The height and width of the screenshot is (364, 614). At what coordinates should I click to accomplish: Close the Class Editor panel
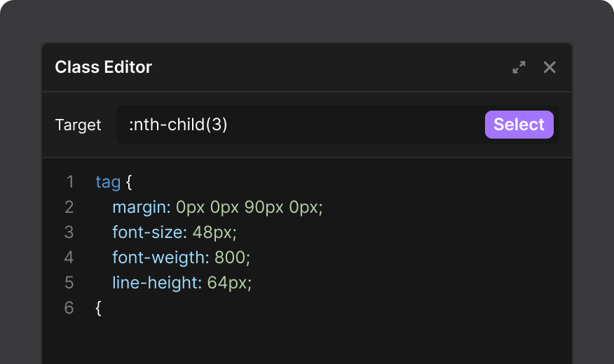pyautogui.click(x=550, y=67)
